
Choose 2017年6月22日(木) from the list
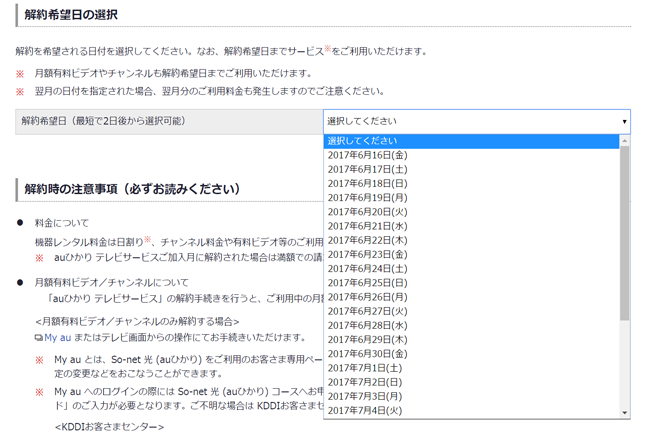(367, 240)
